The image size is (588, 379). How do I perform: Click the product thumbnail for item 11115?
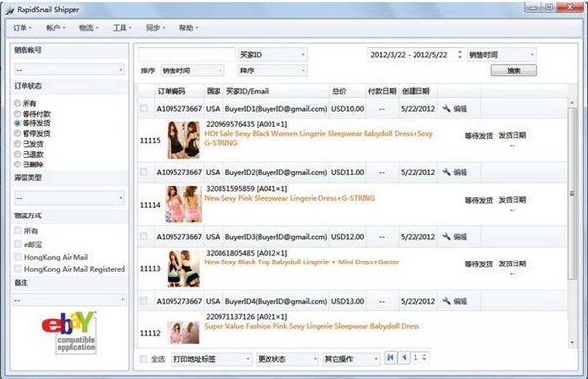pos(183,140)
